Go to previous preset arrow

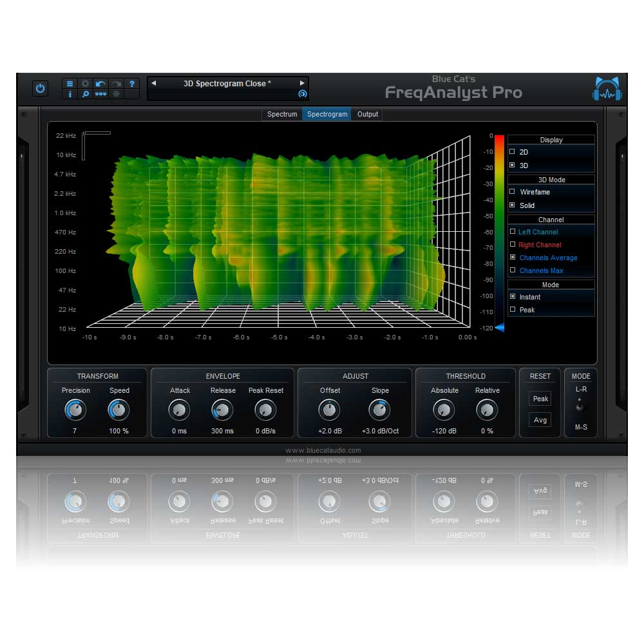pyautogui.click(x=154, y=83)
